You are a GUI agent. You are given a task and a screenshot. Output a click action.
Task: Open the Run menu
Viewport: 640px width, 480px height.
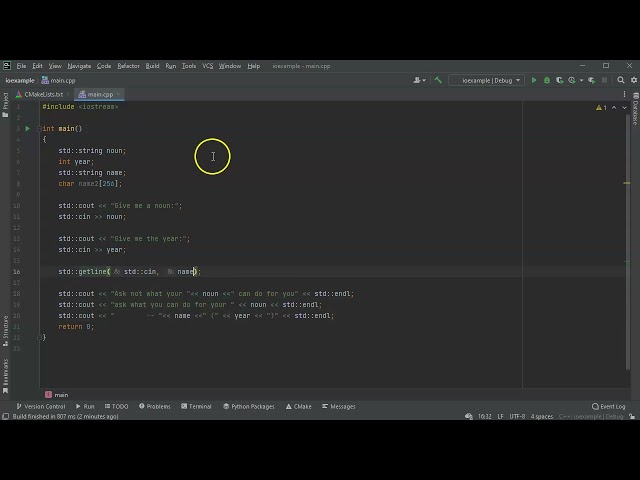(171, 66)
